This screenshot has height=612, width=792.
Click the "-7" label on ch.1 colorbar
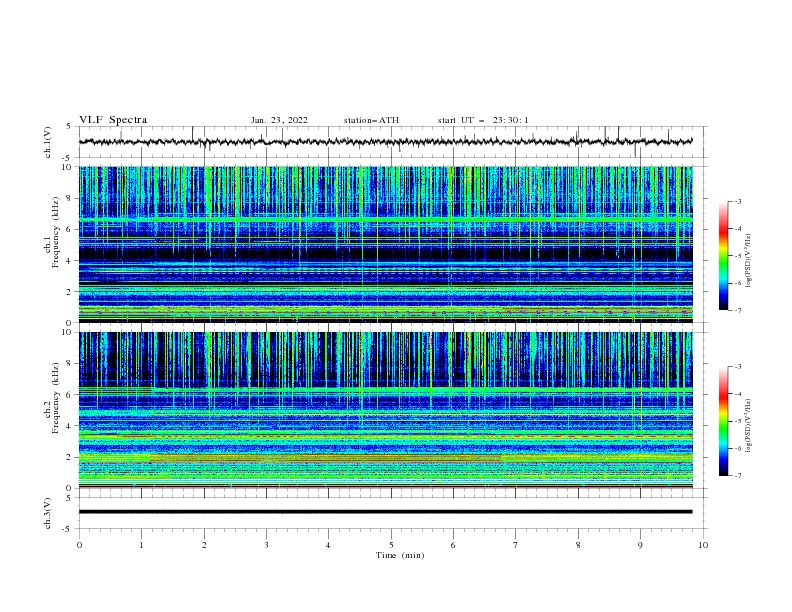click(738, 311)
